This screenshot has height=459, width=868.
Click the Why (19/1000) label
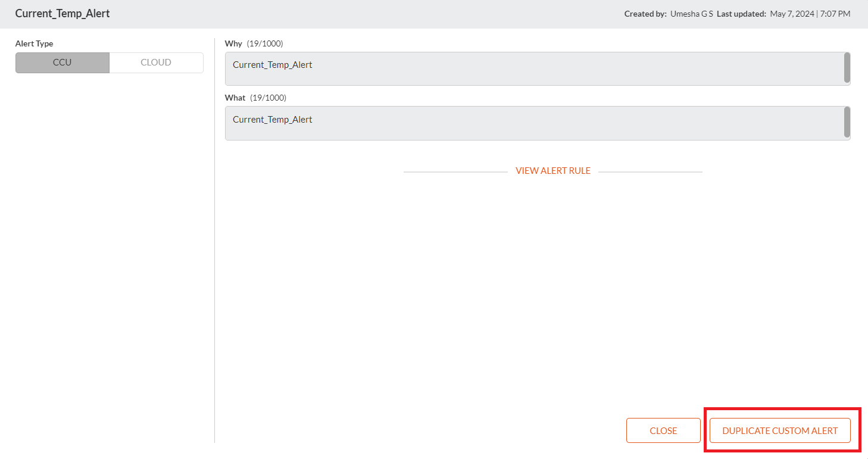[254, 43]
